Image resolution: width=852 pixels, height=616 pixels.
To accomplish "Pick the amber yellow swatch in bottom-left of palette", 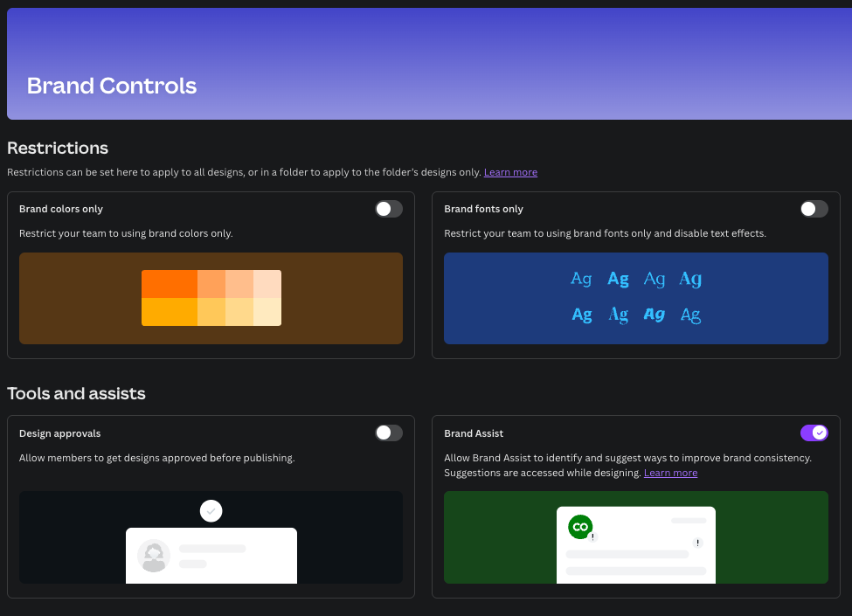I will 170,312.
